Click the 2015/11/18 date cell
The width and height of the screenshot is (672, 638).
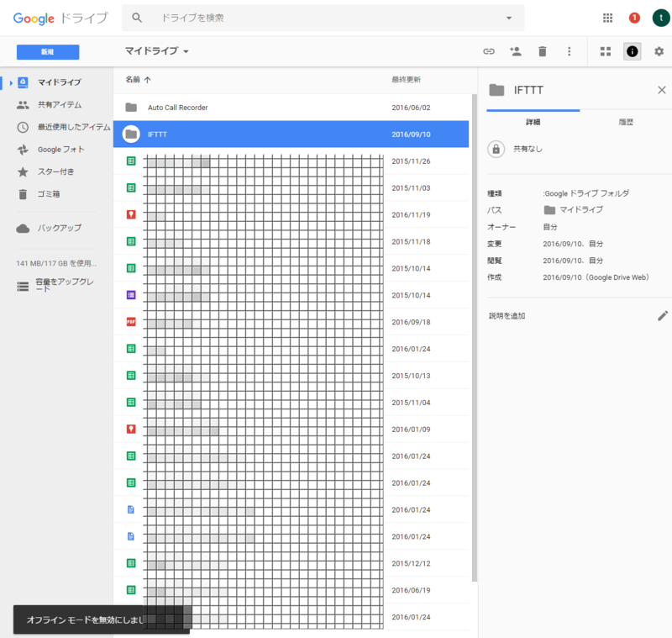pyautogui.click(x=411, y=241)
